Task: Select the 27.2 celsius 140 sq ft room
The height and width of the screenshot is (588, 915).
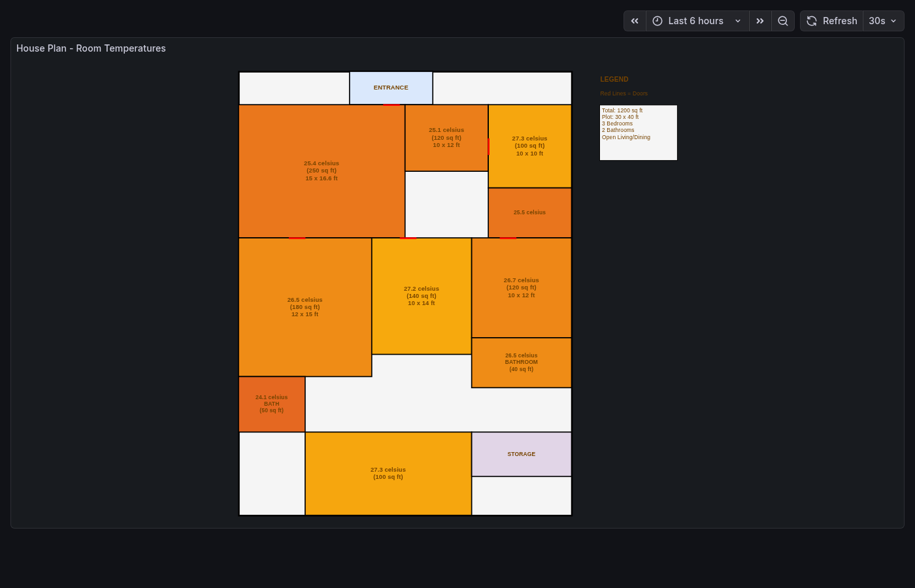Action: (x=422, y=296)
